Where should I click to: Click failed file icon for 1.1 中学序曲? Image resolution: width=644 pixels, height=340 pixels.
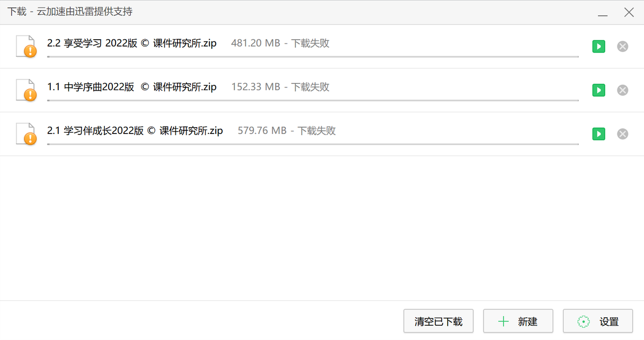pos(26,90)
